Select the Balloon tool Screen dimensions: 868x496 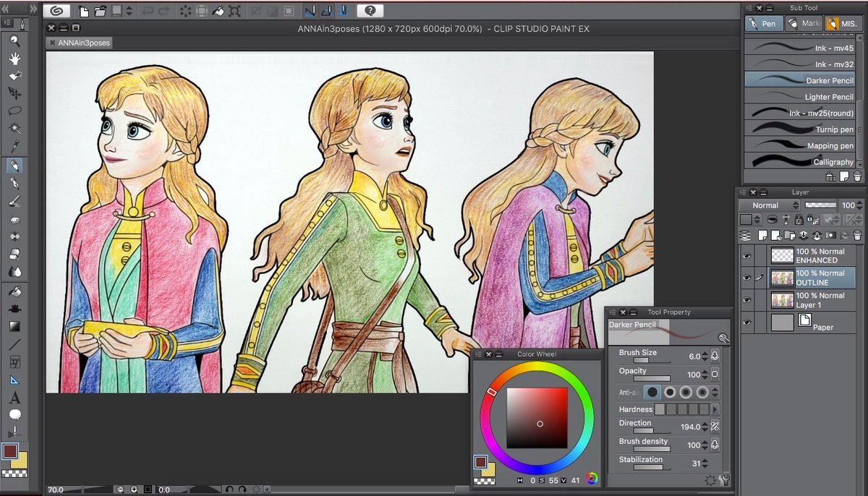coord(14,414)
